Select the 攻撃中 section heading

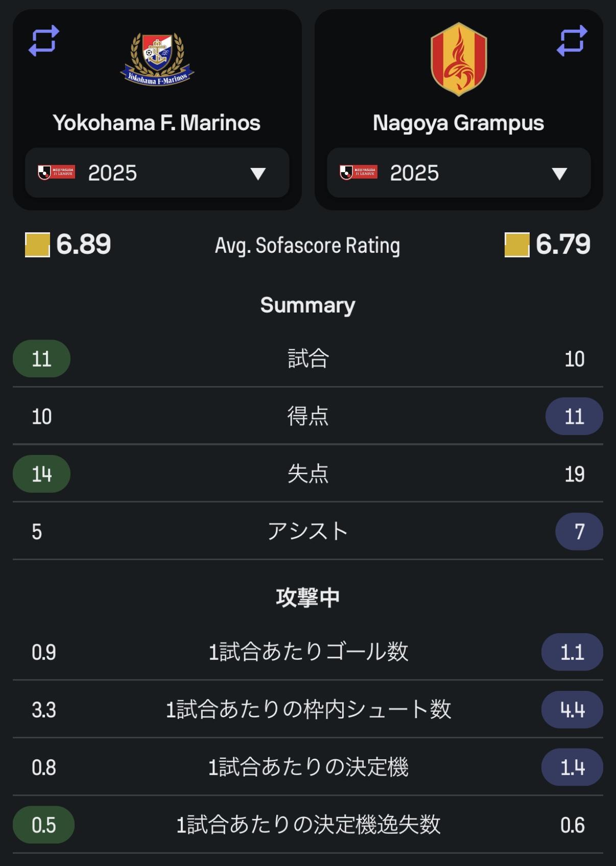tap(307, 597)
